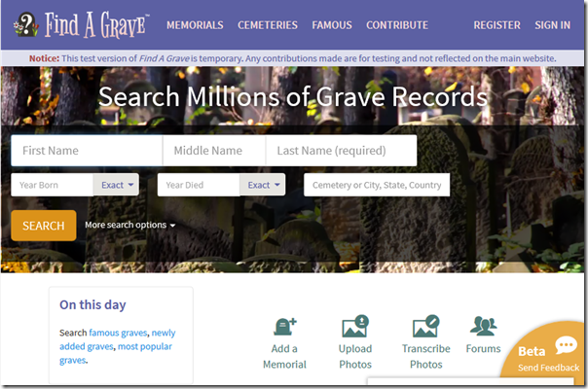Image resolution: width=588 pixels, height=389 pixels.
Task: Click the Upload Photos label
Action: pyautogui.click(x=355, y=356)
